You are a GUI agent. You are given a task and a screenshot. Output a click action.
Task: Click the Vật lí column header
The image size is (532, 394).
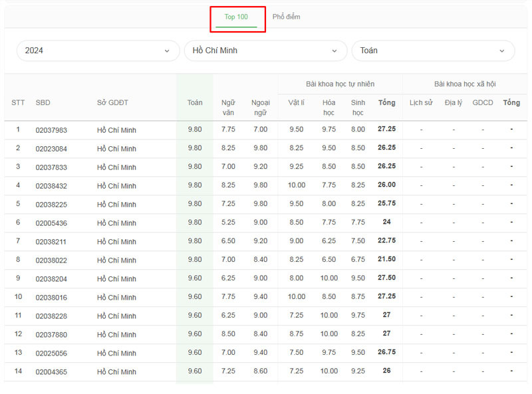296,103
